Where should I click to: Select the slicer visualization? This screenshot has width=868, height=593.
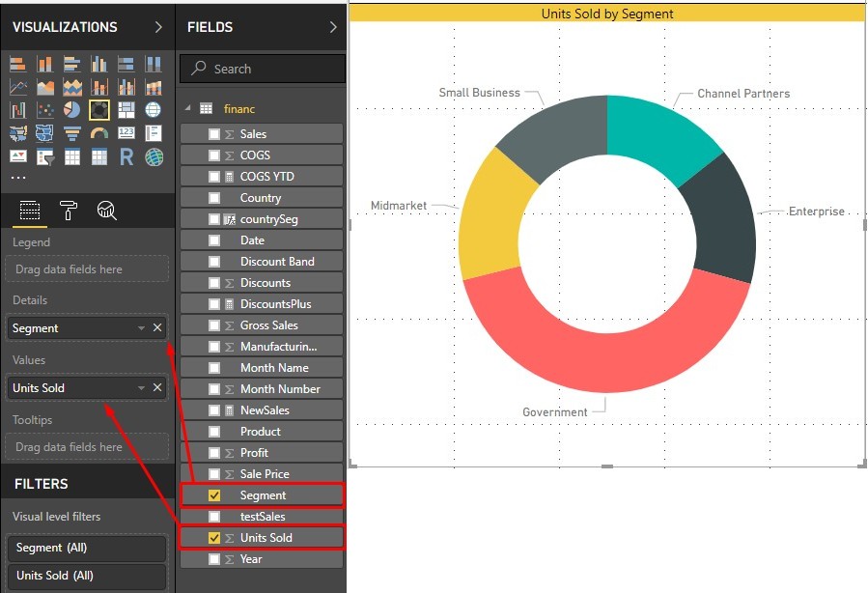point(44,157)
